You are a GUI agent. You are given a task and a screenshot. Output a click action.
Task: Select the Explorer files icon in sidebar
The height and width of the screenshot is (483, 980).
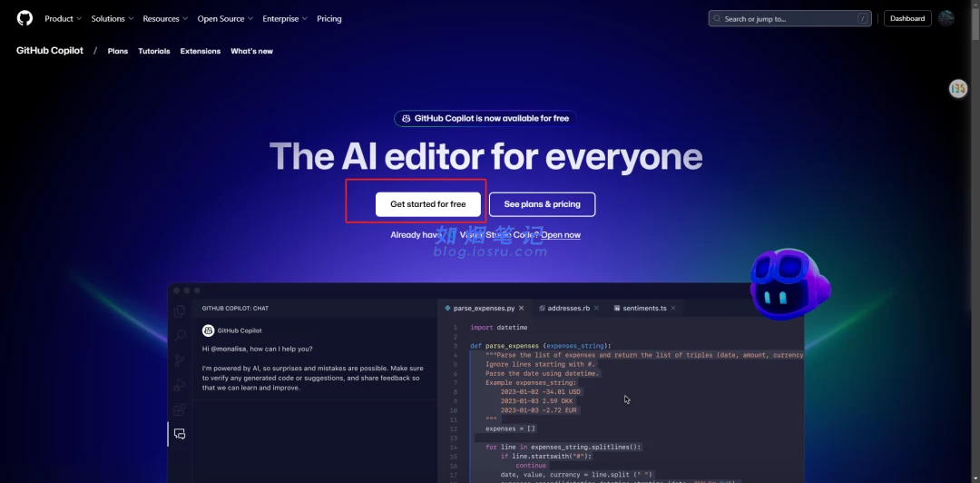pyautogui.click(x=180, y=310)
